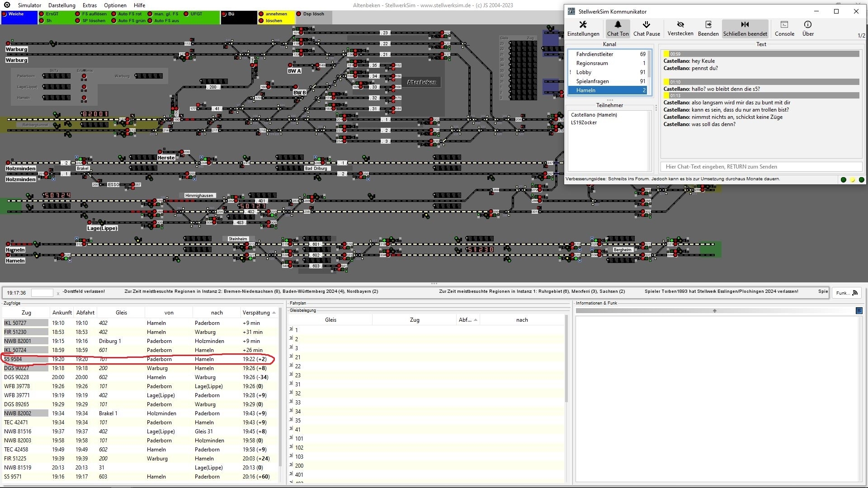
Task: Open the Extras menu
Action: (90, 5)
